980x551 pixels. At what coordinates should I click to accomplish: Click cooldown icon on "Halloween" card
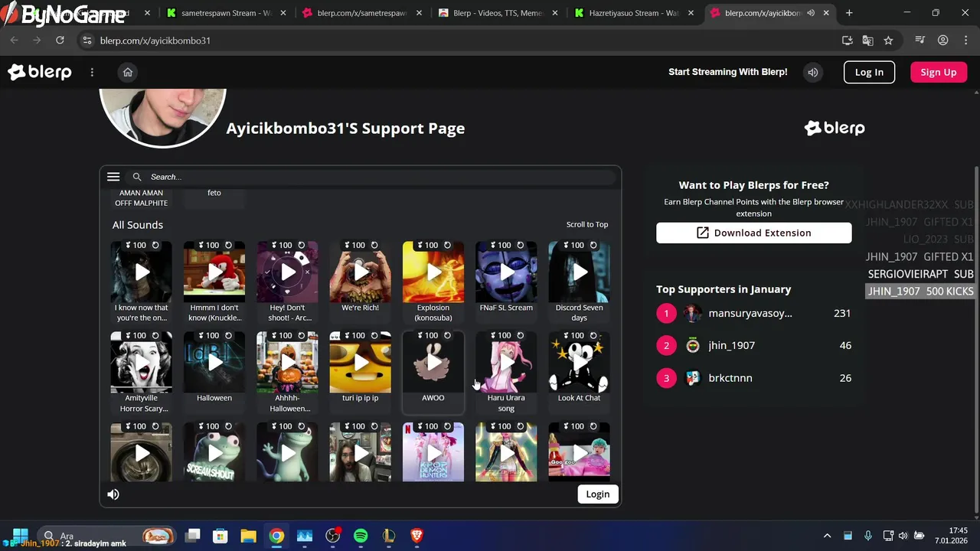pyautogui.click(x=228, y=336)
